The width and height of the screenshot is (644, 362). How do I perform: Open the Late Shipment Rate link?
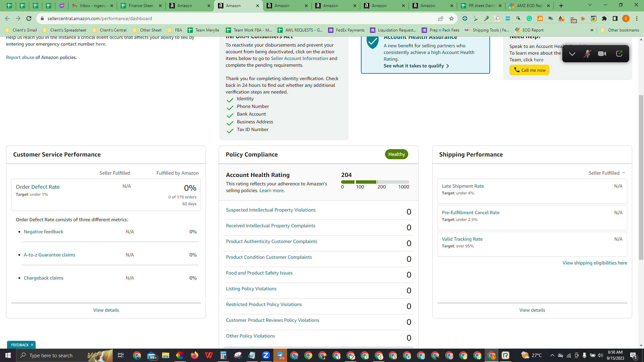pos(463,186)
